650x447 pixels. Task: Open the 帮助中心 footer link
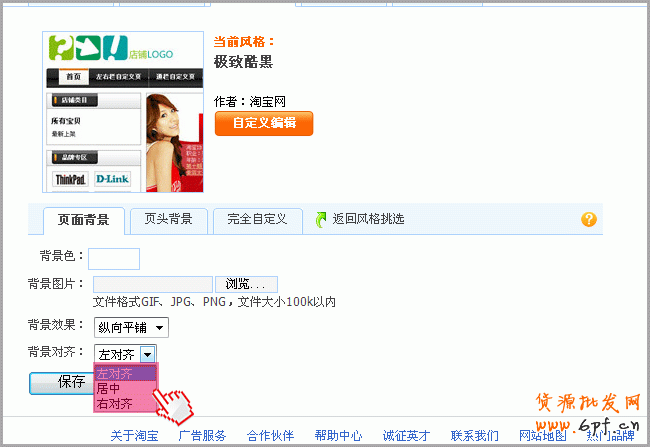(x=338, y=435)
